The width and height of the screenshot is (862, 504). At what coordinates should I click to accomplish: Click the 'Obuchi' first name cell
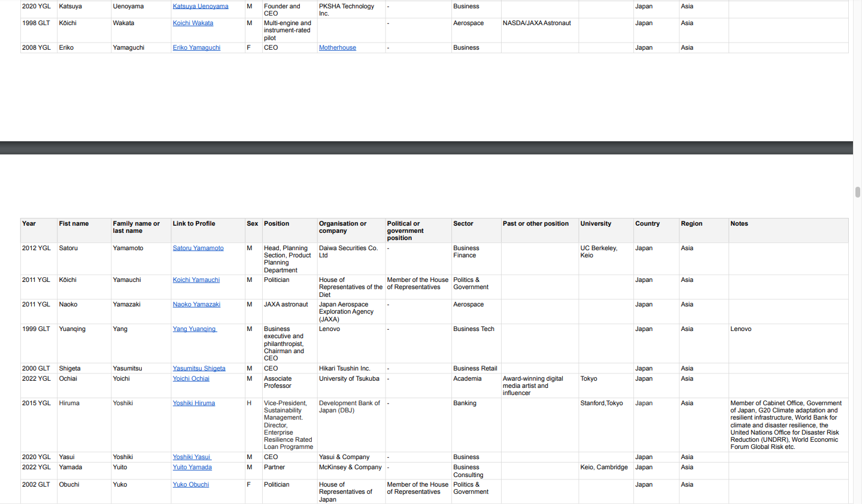[84, 491]
